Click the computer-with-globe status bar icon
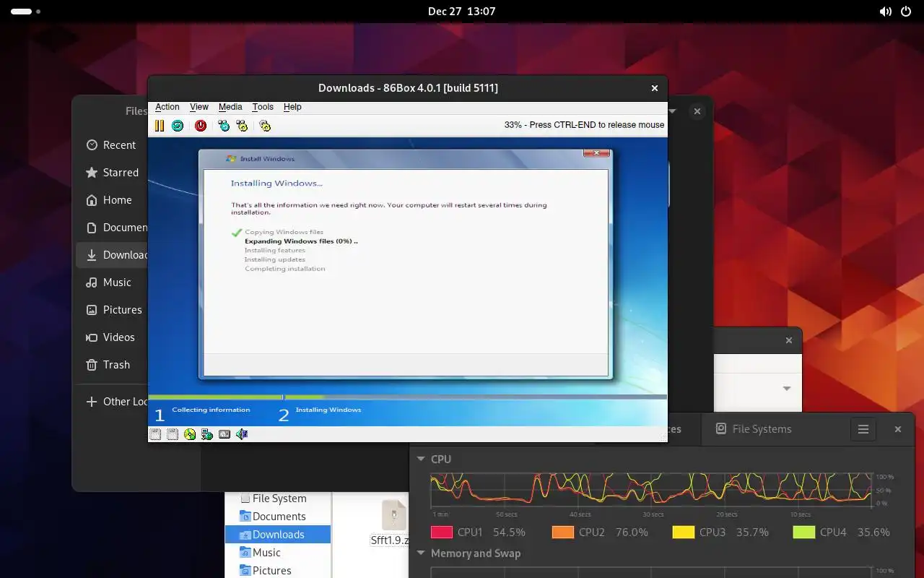This screenshot has width=924, height=578. 207,434
